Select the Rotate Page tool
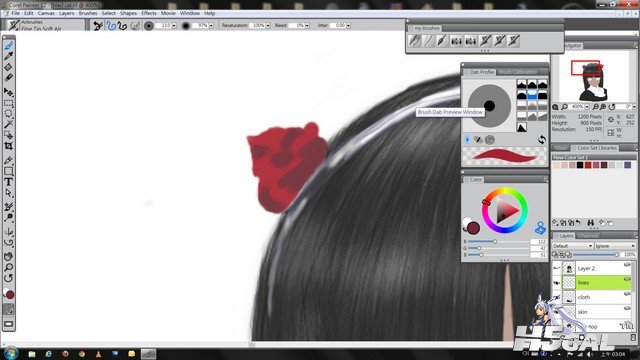This screenshot has height=360, width=640. pos(9,278)
